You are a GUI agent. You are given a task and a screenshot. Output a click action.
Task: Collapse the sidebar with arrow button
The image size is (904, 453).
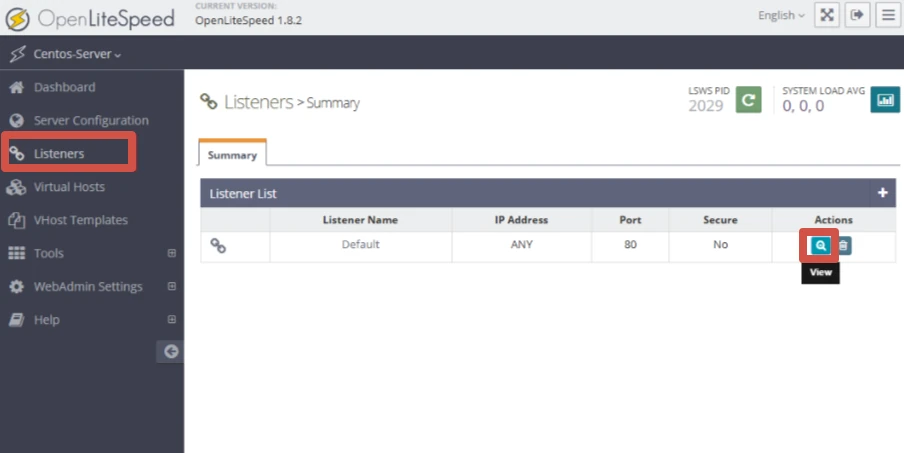pyautogui.click(x=170, y=352)
